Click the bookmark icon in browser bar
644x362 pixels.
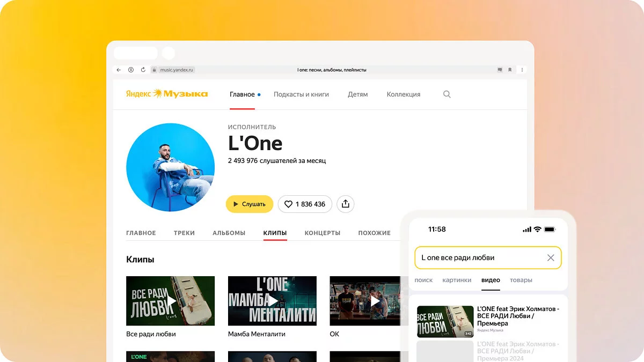coord(510,70)
